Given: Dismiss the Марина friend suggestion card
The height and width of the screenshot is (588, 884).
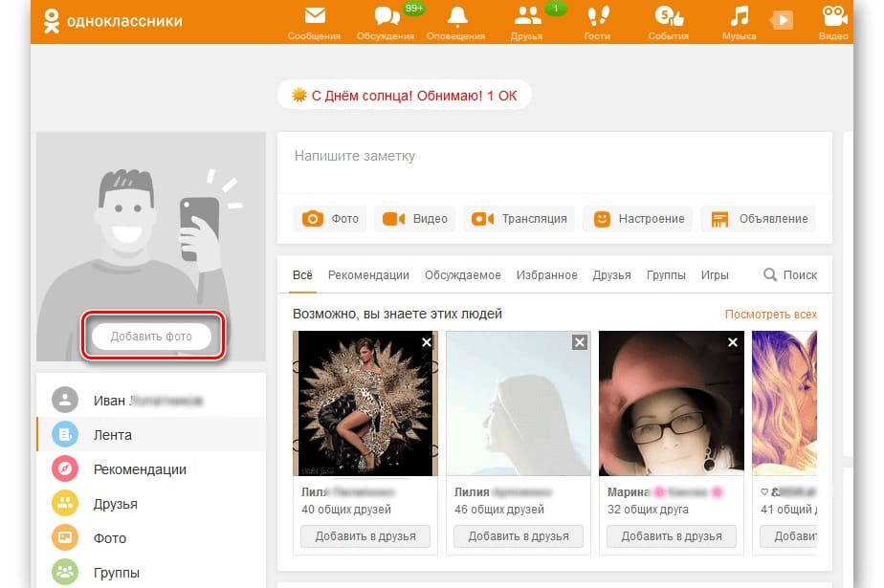Looking at the screenshot, I should pos(733,342).
